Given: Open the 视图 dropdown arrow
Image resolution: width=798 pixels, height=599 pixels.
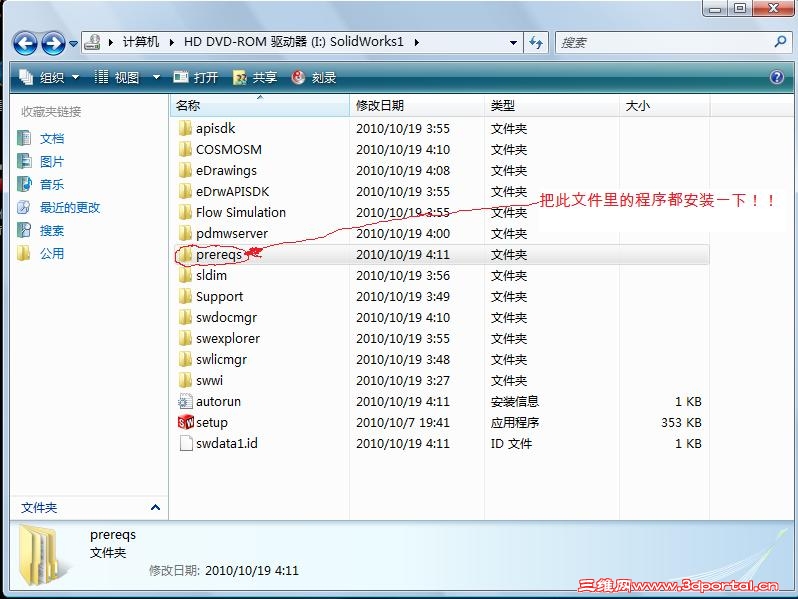Looking at the screenshot, I should click(156, 77).
